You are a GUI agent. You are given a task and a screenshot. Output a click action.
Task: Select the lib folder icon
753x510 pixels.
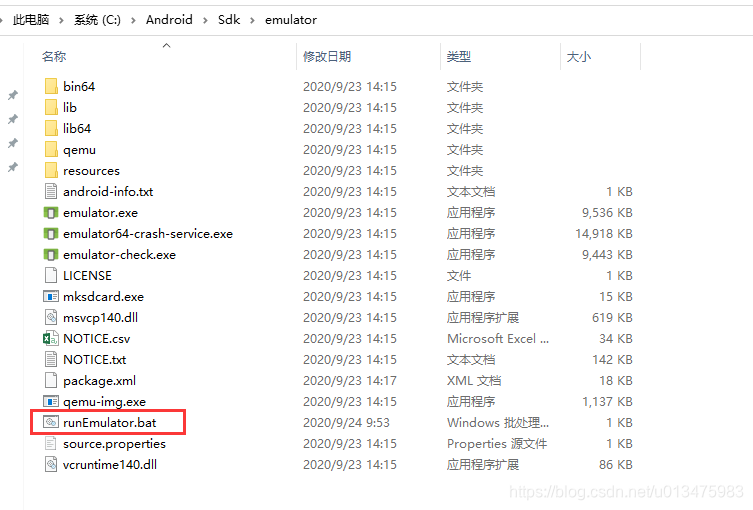tap(51, 107)
